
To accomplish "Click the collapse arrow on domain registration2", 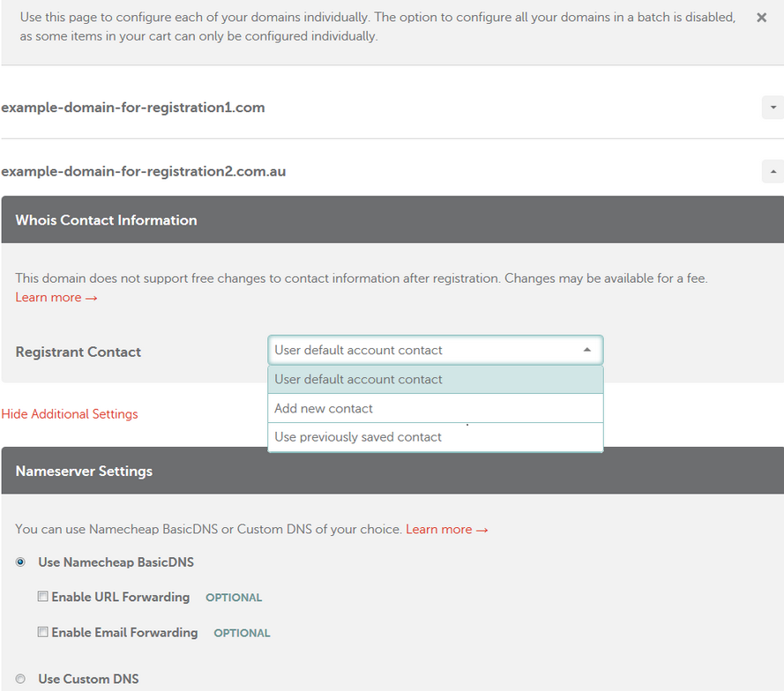I will (x=772, y=170).
